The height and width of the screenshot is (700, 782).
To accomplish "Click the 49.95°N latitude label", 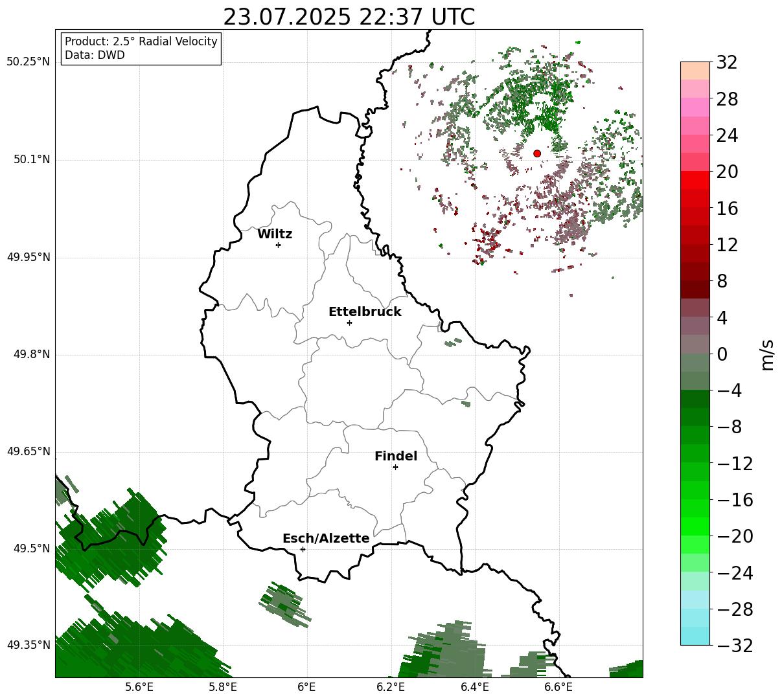I will point(29,257).
